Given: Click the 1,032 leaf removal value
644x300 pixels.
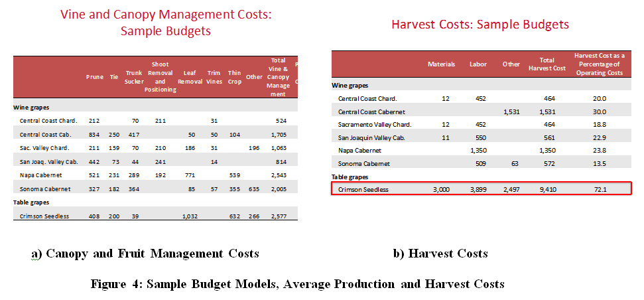Looking at the screenshot, I should [190, 216].
